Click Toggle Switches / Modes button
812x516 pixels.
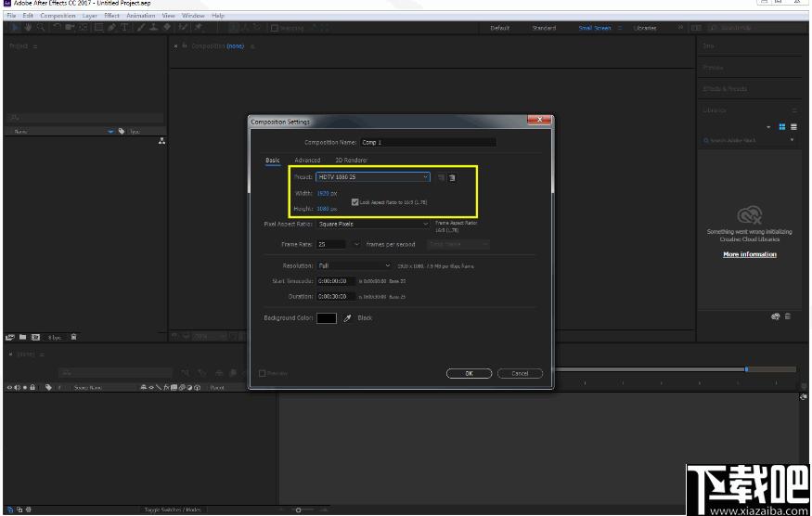pyautogui.click(x=173, y=510)
